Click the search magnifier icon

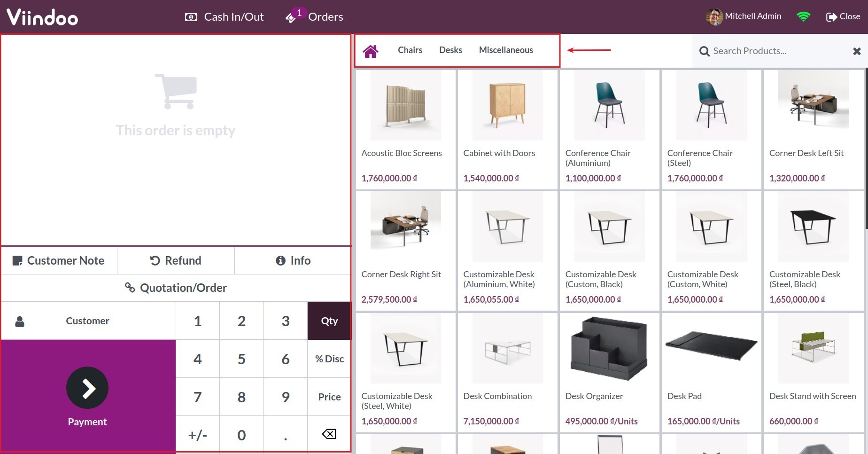click(704, 51)
